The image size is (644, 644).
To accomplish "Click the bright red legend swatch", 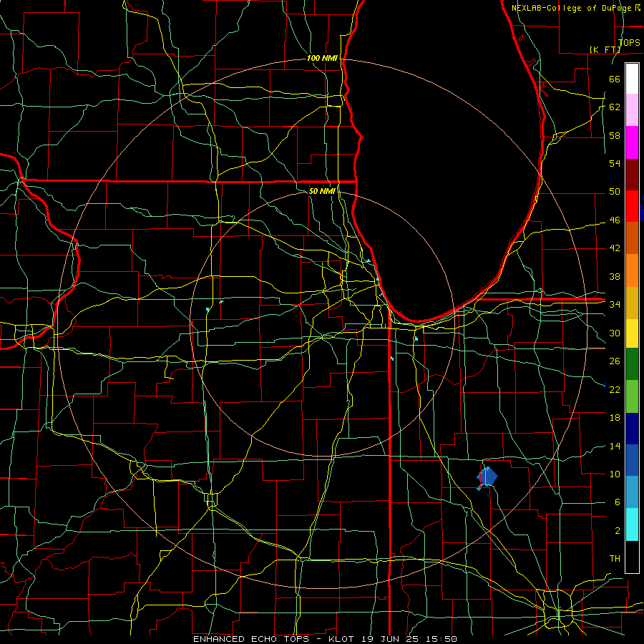I will pos(632,206).
